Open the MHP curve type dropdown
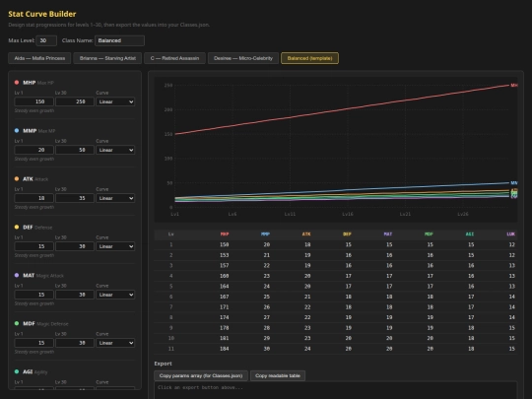Viewport: 532px width, 399px height. 115,101
